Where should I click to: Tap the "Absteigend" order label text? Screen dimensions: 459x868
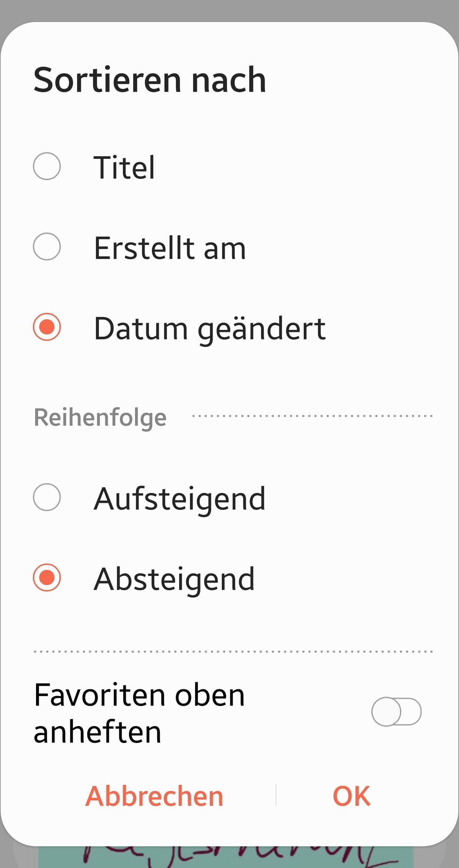(174, 580)
